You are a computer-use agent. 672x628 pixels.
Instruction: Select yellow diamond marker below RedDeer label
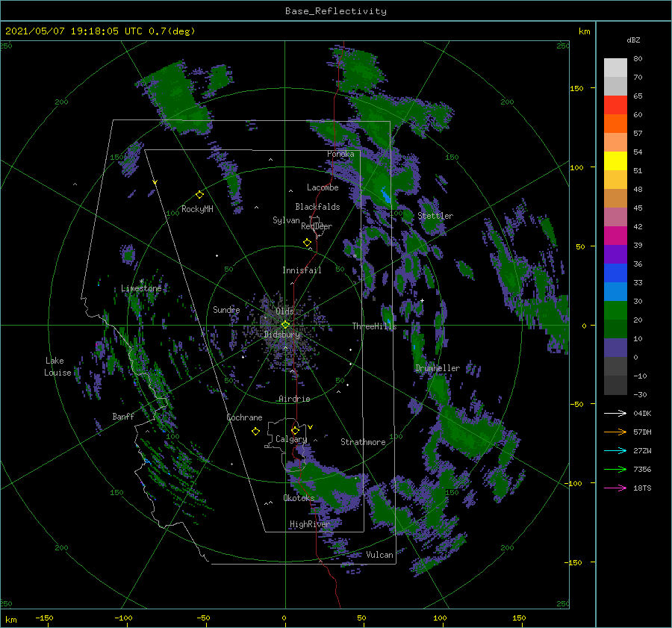pyautogui.click(x=307, y=243)
